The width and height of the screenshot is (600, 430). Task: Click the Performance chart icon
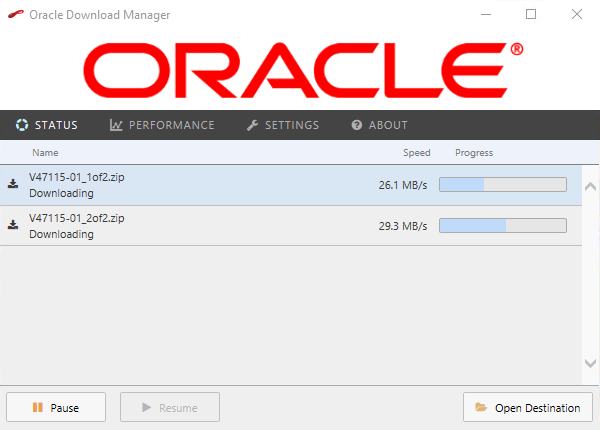116,125
